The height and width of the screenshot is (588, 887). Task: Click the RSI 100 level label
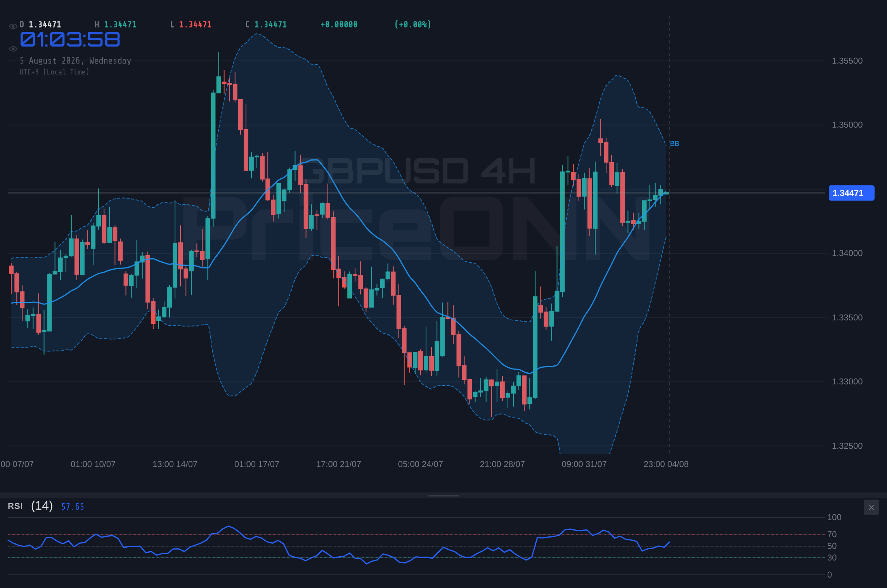pyautogui.click(x=834, y=517)
